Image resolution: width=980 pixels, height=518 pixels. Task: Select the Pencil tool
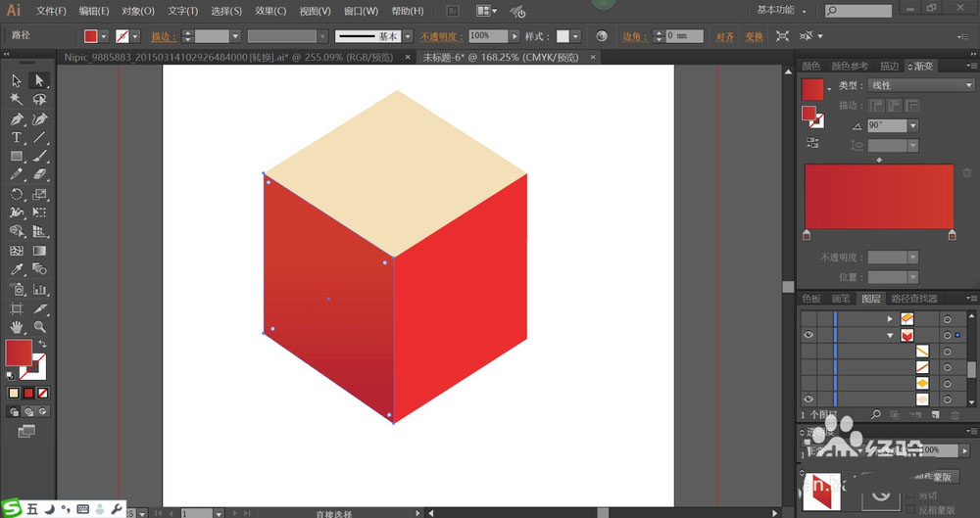(x=17, y=175)
